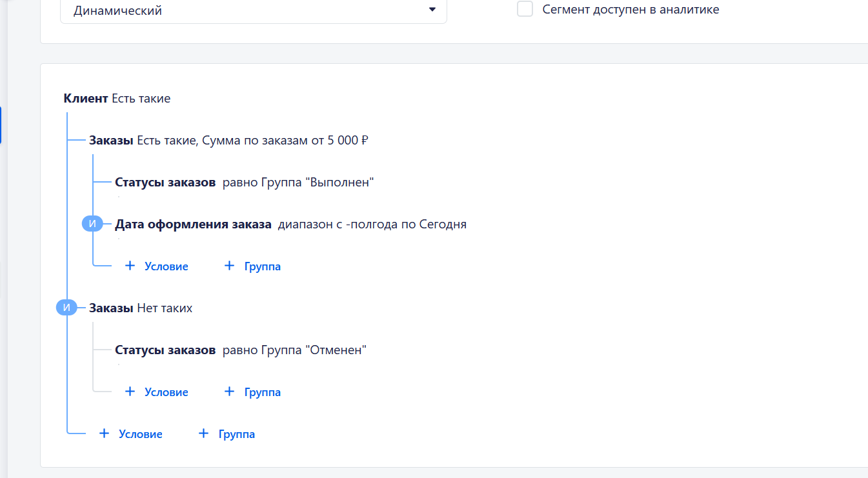Click the plus icon beside "Условие" in canceled orders group
868x478 pixels.
click(x=130, y=391)
